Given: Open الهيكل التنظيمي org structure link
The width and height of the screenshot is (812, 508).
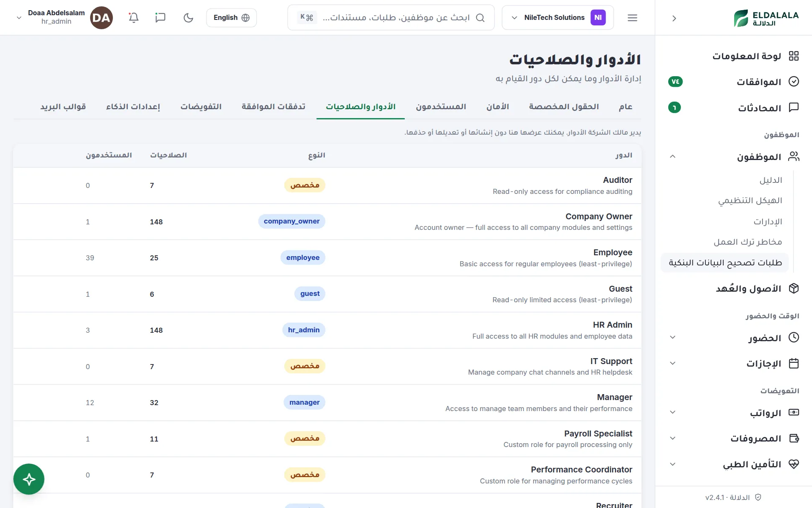Looking at the screenshot, I should pyautogui.click(x=750, y=201).
